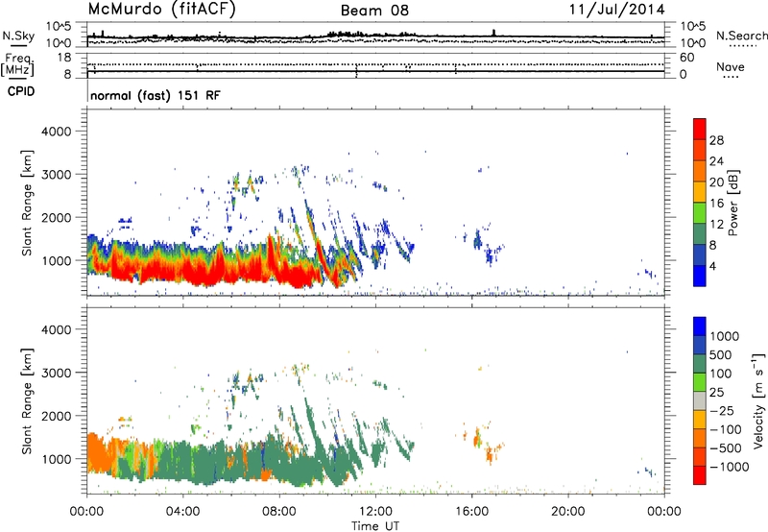Click the dotted line sample under "N.Search"

(742, 46)
